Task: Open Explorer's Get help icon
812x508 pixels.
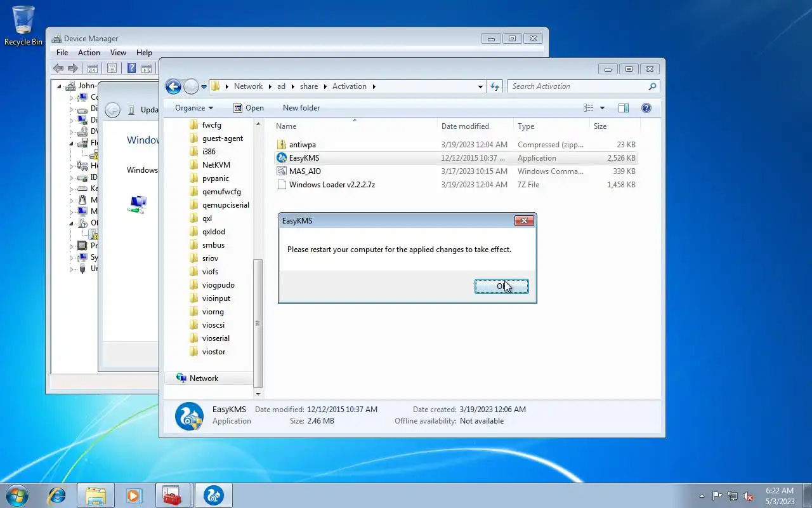Action: (x=646, y=108)
